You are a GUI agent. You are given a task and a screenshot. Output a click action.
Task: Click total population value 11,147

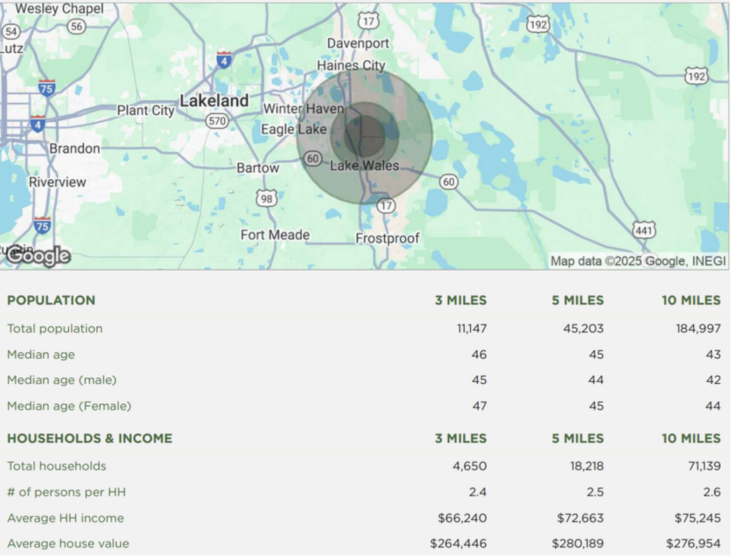pos(472,329)
